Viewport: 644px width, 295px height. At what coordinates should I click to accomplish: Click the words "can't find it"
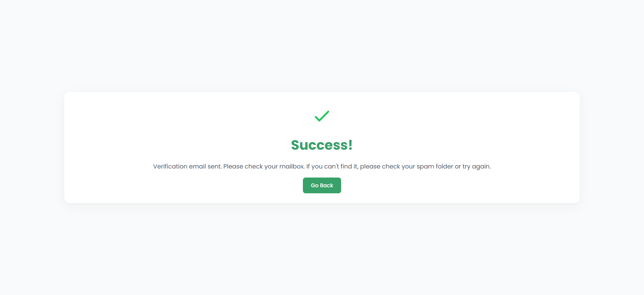tap(341, 166)
